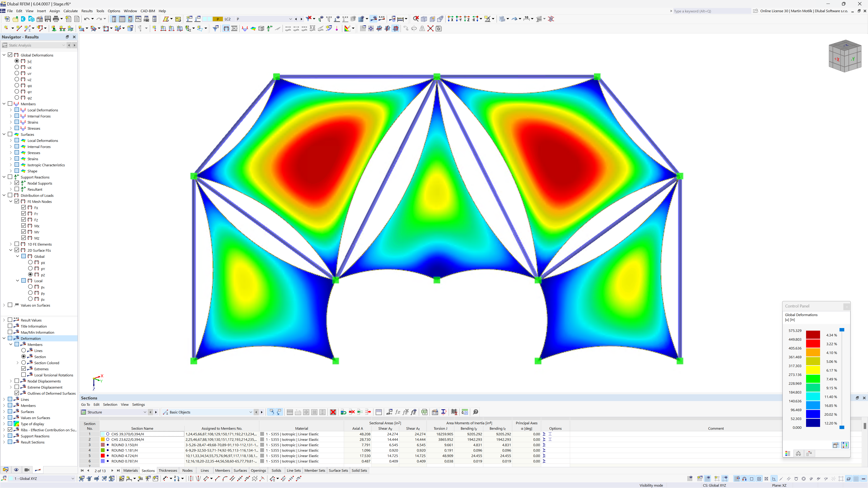Image resolution: width=868 pixels, height=488 pixels.
Task: Click the Excel export icon in Sections toolbar
Action: 424,412
